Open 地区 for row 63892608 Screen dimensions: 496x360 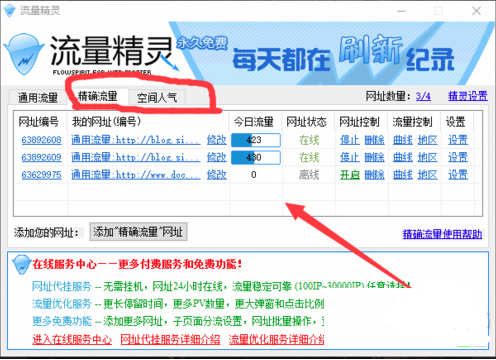tap(427, 140)
